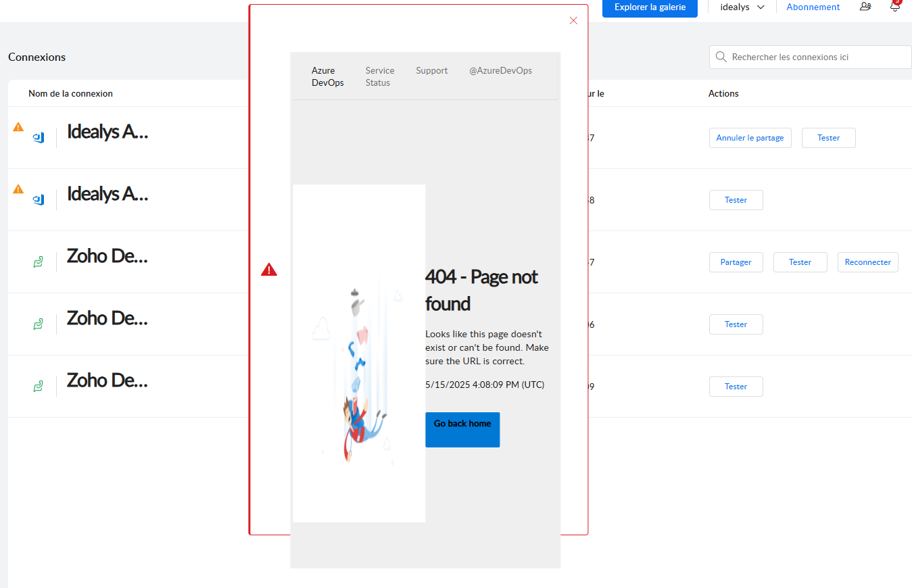Close the error dialog with the X
Viewport: 912px width, 588px height.
[573, 20]
